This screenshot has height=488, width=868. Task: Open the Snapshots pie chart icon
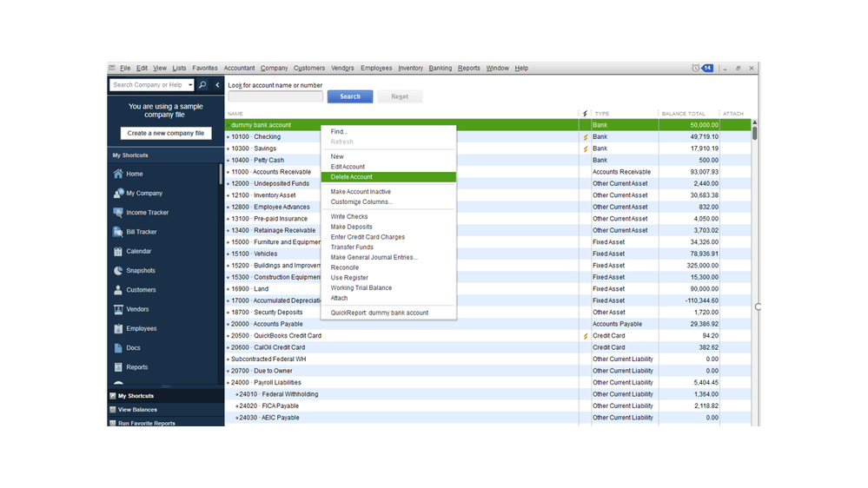[x=118, y=271]
